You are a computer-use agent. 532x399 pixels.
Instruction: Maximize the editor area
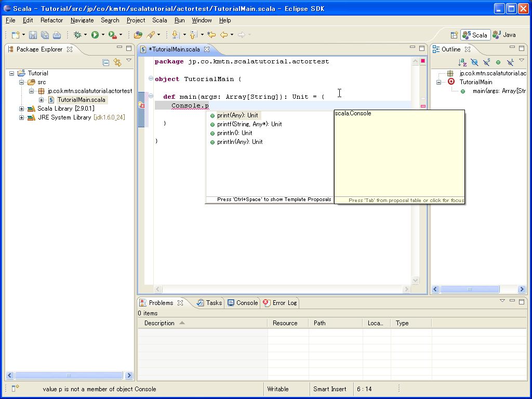(422, 48)
